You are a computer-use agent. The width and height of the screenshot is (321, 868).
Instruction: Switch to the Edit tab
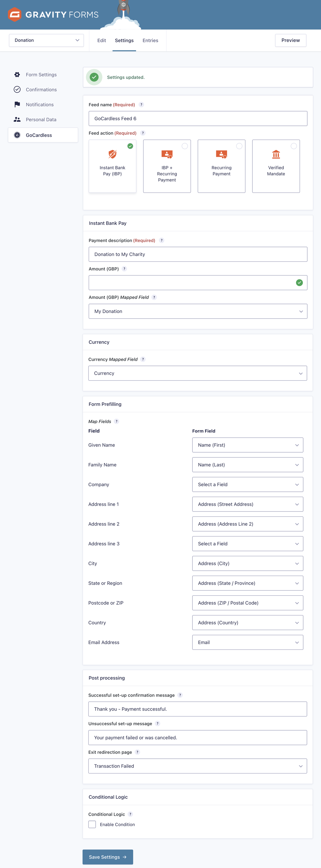coord(102,40)
